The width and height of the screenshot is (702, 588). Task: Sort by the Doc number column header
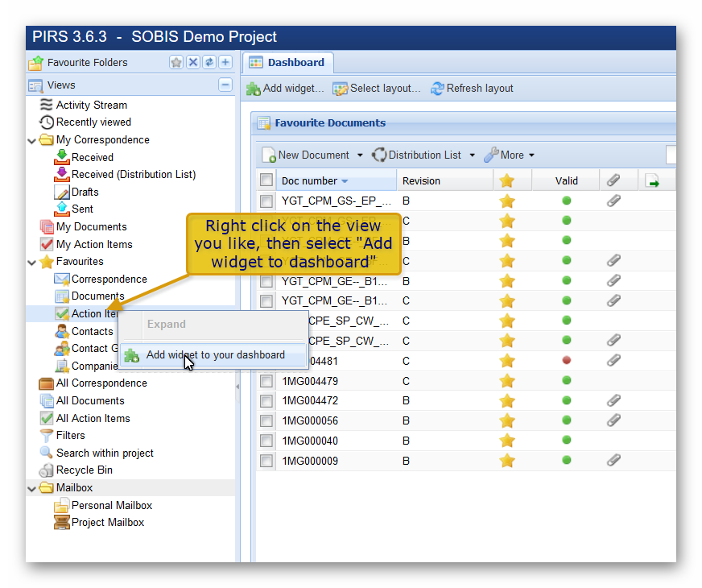(310, 181)
